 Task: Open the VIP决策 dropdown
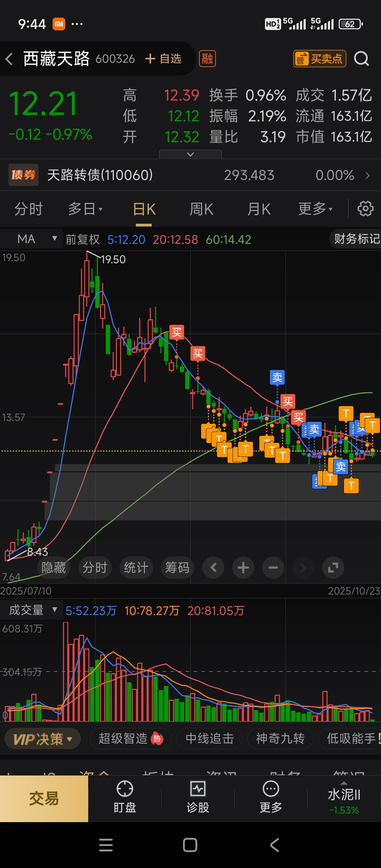coord(43,739)
